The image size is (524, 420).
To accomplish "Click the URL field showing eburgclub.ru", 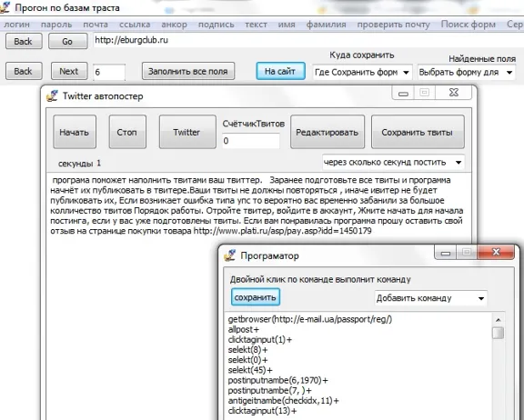I will click(308, 40).
